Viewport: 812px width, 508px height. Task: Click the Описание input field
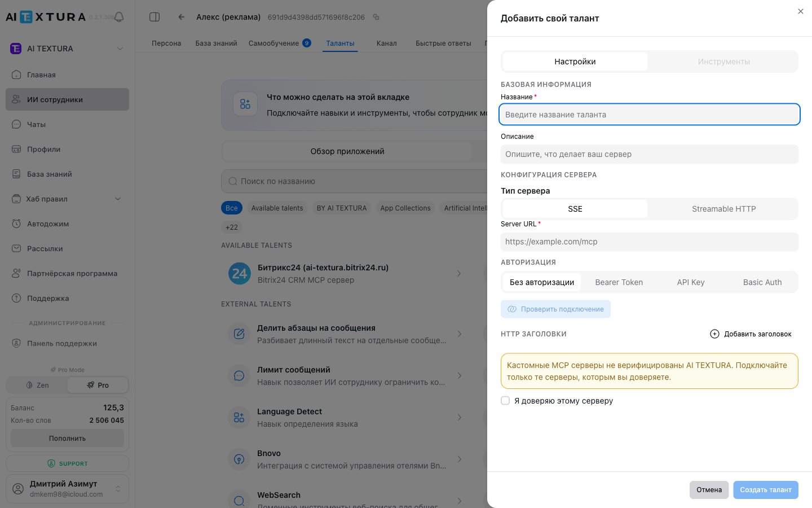pos(650,154)
